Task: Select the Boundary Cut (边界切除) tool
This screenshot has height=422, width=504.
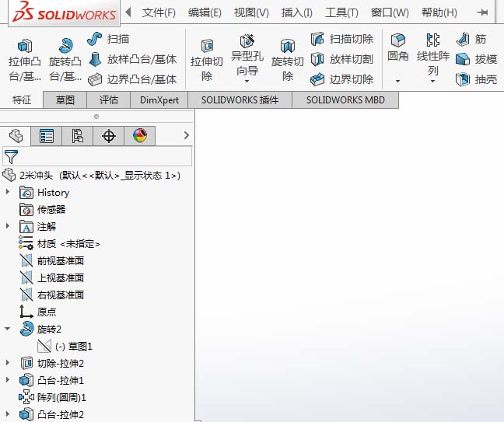Action: pyautogui.click(x=342, y=79)
